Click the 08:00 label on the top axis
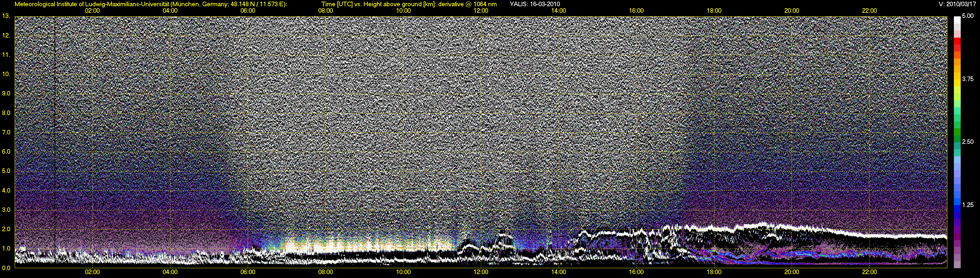980x278 pixels. 326,11
